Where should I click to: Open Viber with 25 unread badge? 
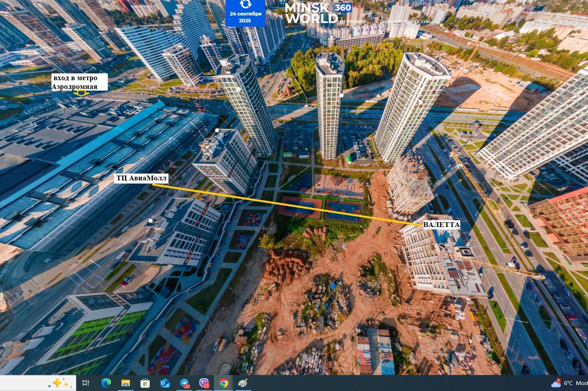click(x=204, y=383)
